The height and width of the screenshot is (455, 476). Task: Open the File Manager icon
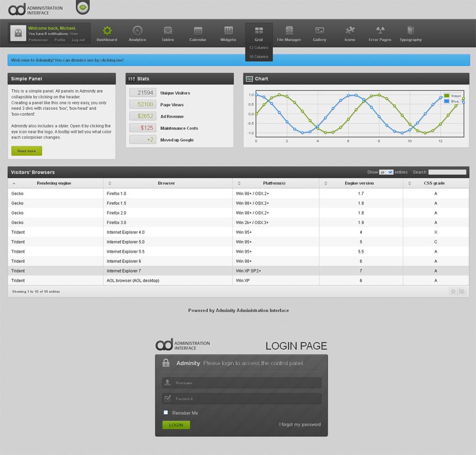click(x=289, y=31)
